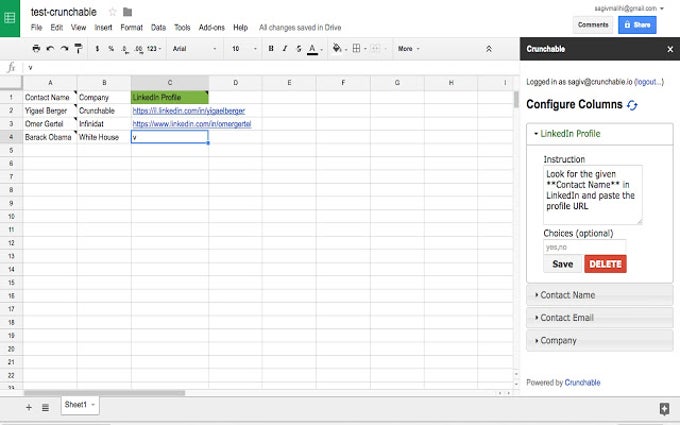Decrease decimal places icon

124,49
